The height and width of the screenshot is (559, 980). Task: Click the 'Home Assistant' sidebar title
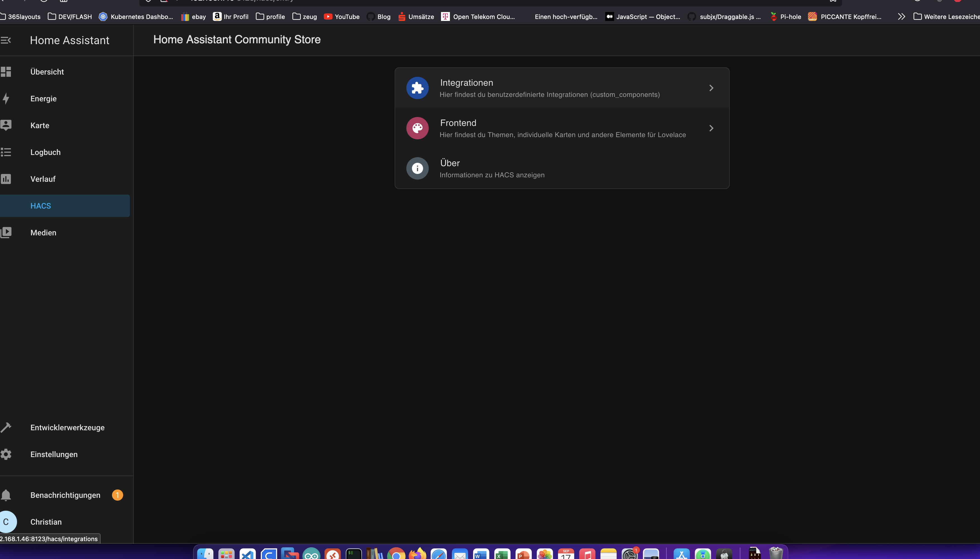pyautogui.click(x=70, y=40)
